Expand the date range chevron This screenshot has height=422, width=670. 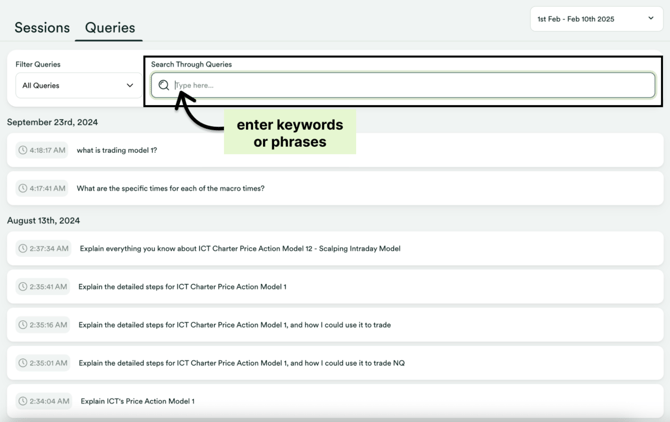[651, 18]
